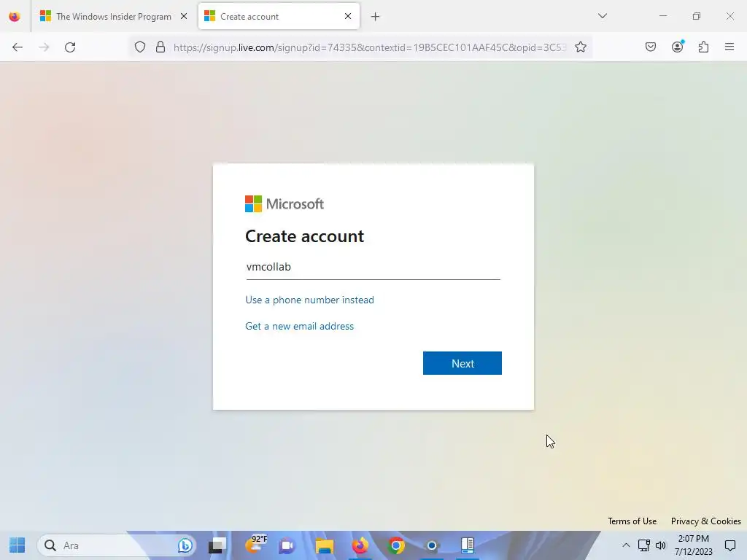
Task: Open the Firefox application menu
Action: click(x=729, y=47)
